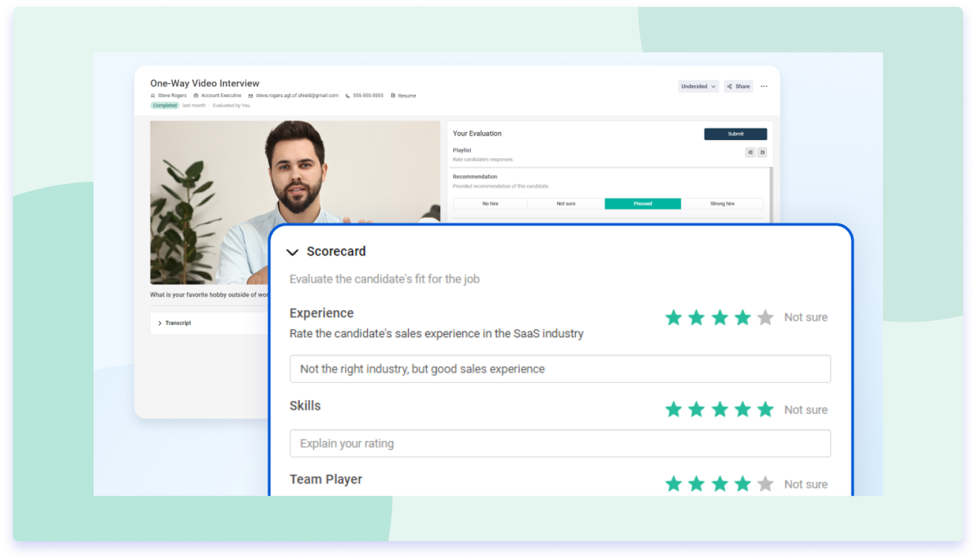Rate Experience one star

click(674, 318)
